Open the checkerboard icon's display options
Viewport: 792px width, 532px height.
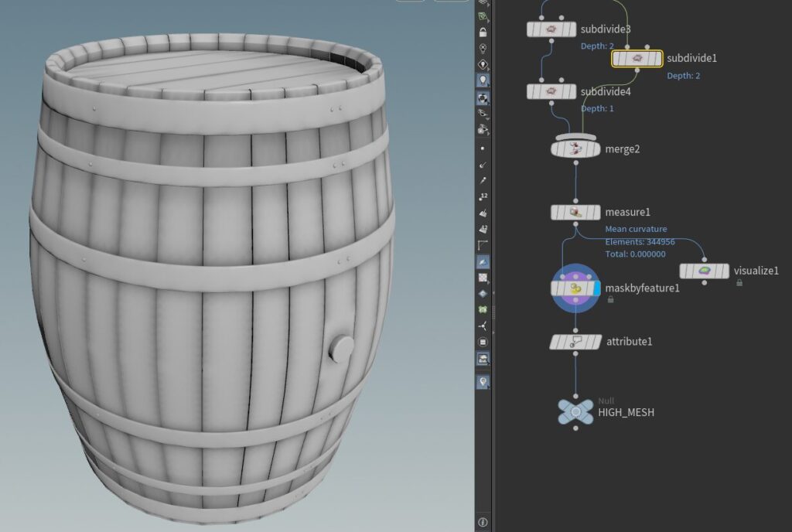483,278
